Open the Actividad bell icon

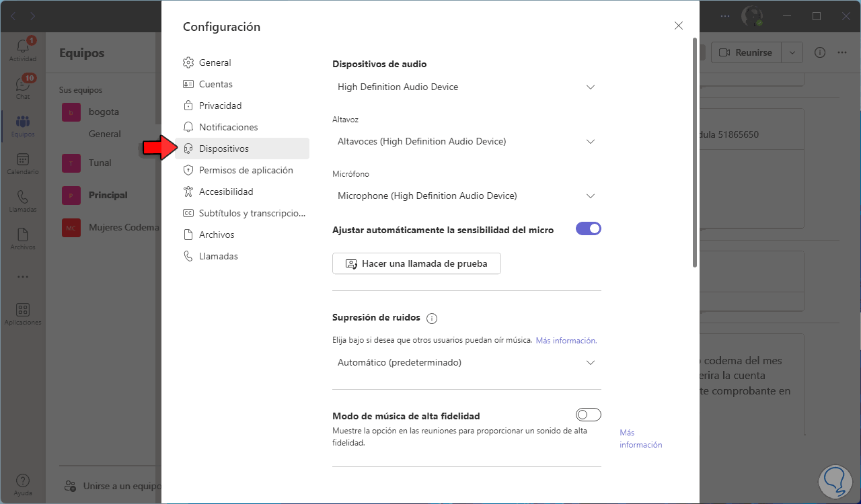click(x=22, y=46)
